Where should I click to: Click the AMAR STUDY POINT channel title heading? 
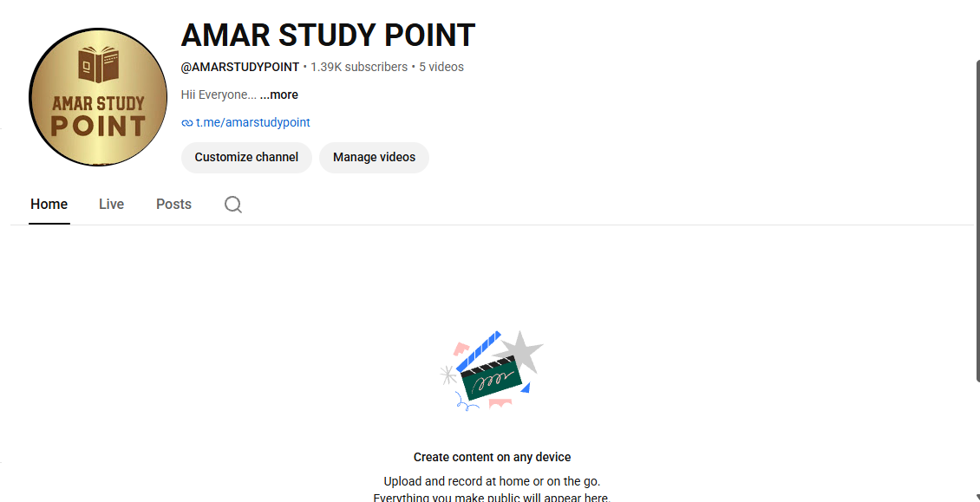328,35
